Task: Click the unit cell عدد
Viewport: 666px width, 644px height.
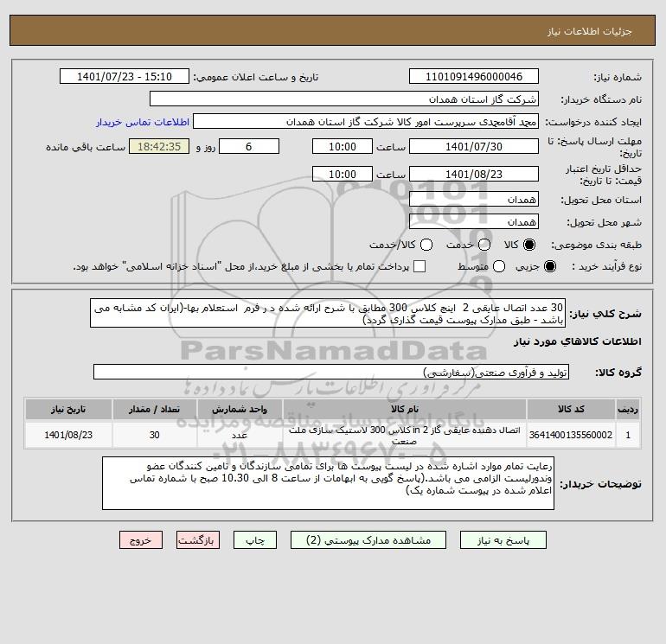Action: tap(240, 435)
